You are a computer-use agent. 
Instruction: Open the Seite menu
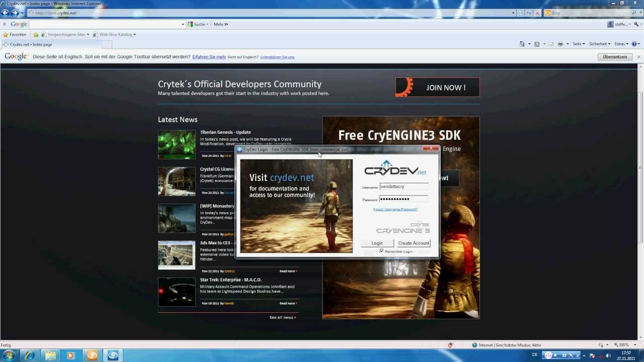pyautogui.click(x=579, y=44)
